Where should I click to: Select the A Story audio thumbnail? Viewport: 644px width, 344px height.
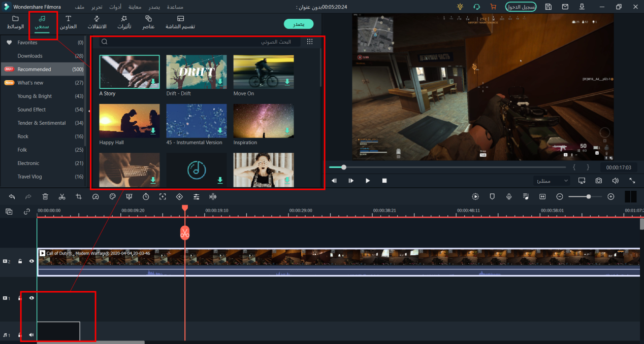tap(130, 72)
